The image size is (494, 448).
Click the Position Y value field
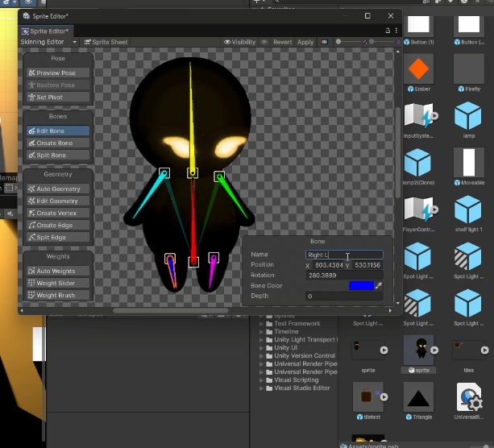[x=367, y=265]
